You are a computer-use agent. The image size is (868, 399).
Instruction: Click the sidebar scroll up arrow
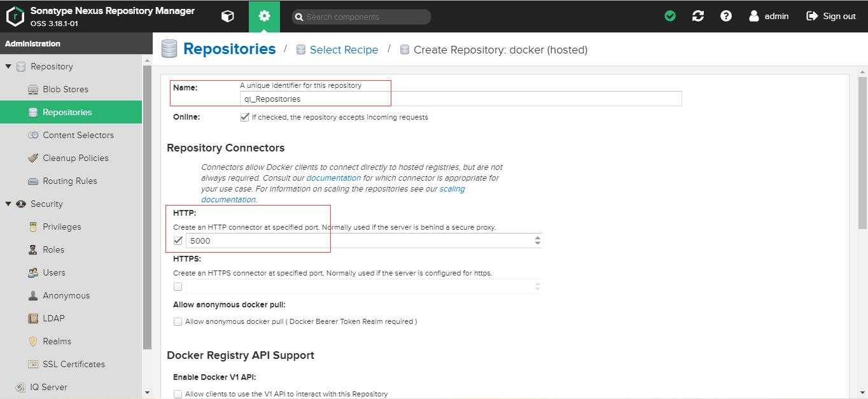tap(148, 60)
